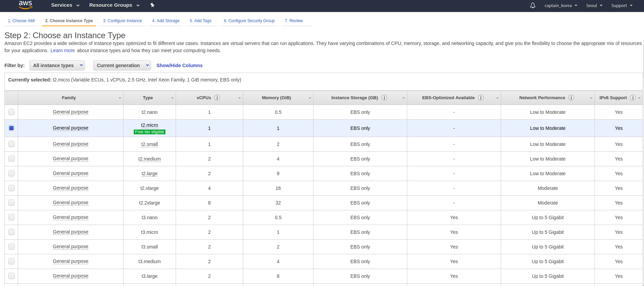Go to step 7. Review

point(294,21)
